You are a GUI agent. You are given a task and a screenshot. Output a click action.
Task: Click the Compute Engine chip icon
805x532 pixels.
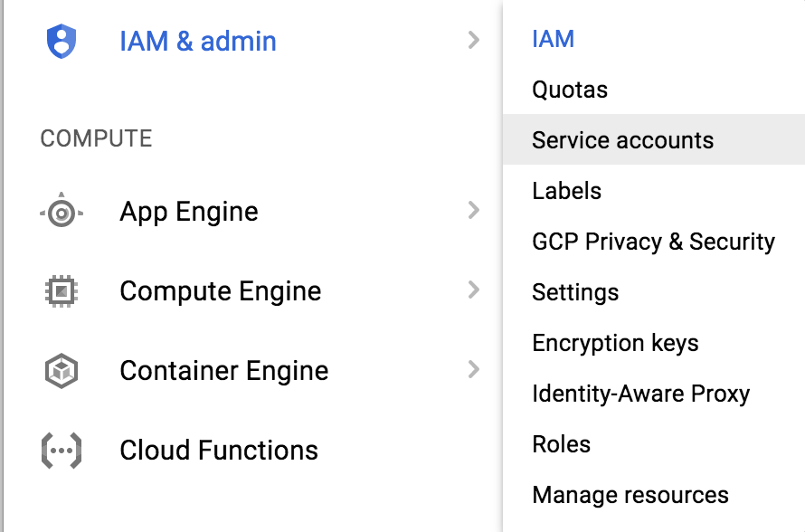(62, 291)
